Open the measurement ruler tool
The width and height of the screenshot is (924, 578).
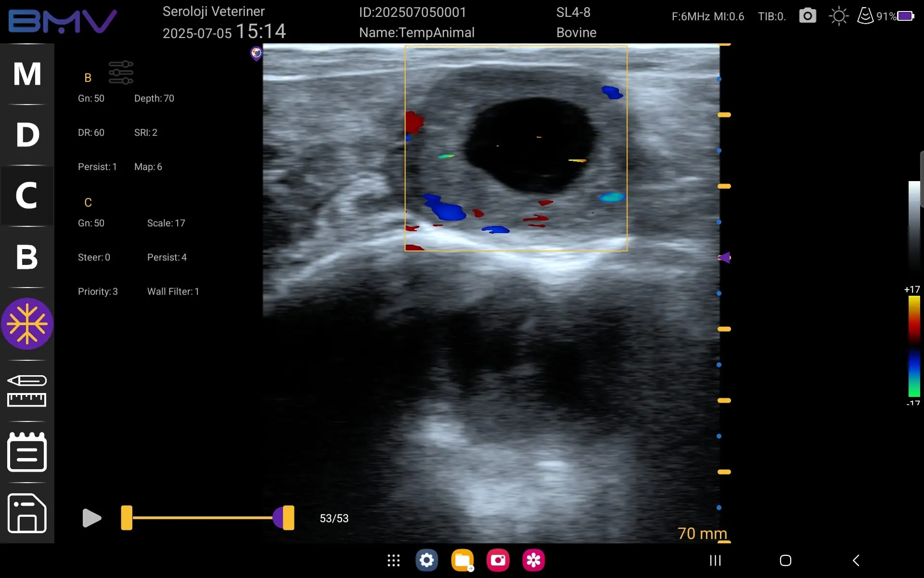tap(27, 391)
